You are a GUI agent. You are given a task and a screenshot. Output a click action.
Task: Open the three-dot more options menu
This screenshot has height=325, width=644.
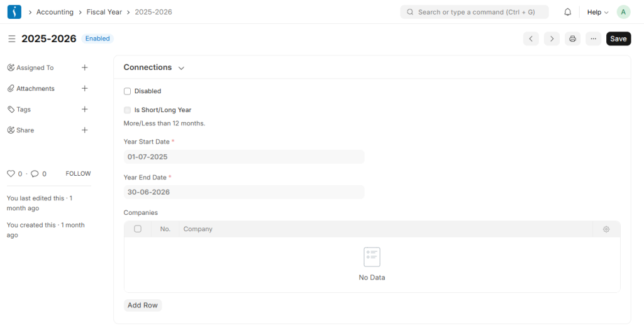pyautogui.click(x=593, y=38)
